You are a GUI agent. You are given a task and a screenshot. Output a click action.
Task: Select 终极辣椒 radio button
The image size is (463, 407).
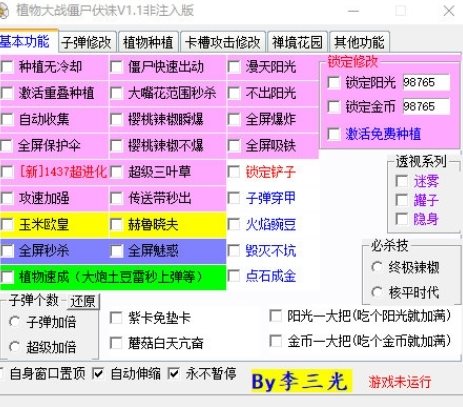(x=377, y=267)
